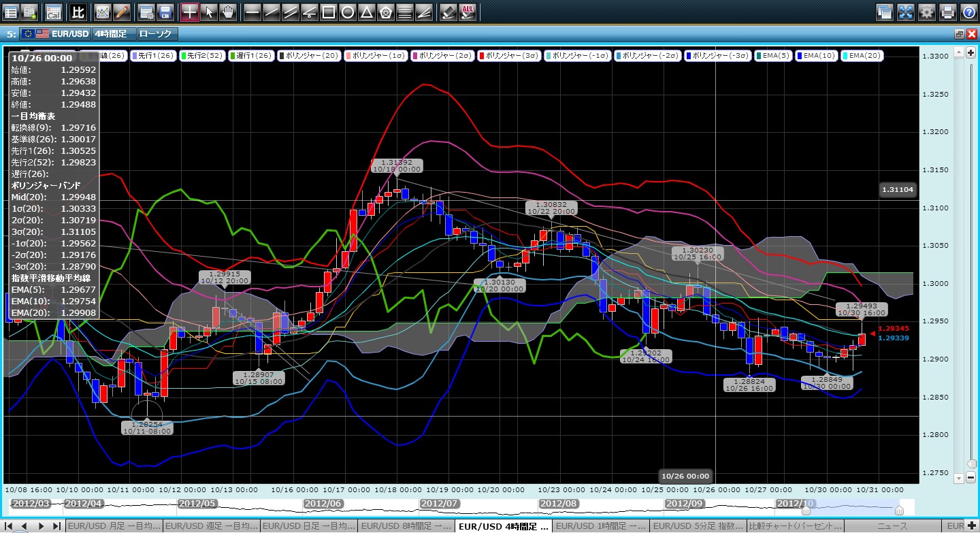Click the add new tab plus button

click(971, 526)
